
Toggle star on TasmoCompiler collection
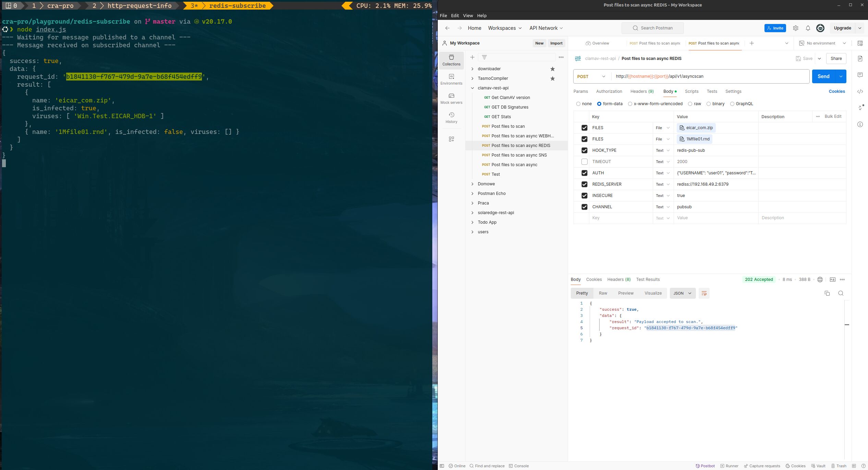(x=552, y=78)
